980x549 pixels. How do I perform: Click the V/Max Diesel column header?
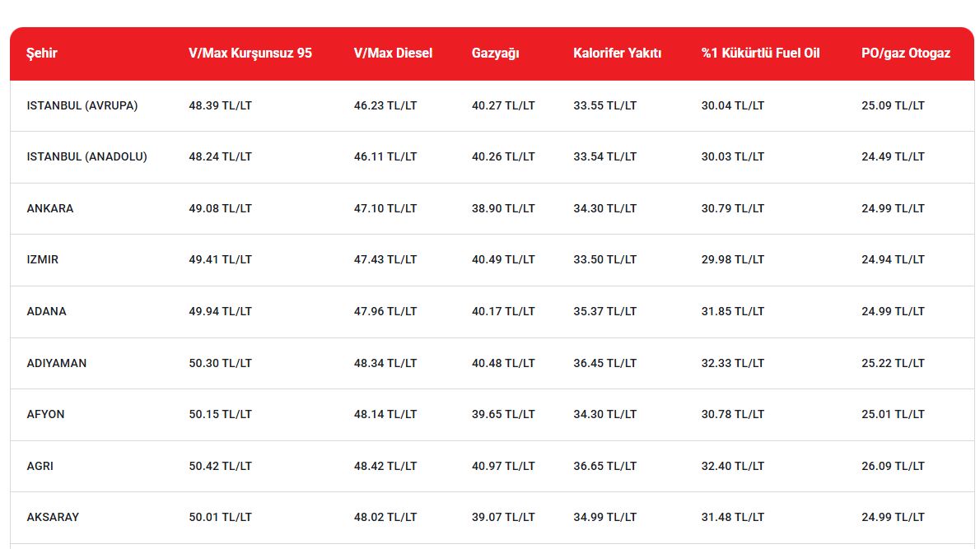pyautogui.click(x=393, y=53)
